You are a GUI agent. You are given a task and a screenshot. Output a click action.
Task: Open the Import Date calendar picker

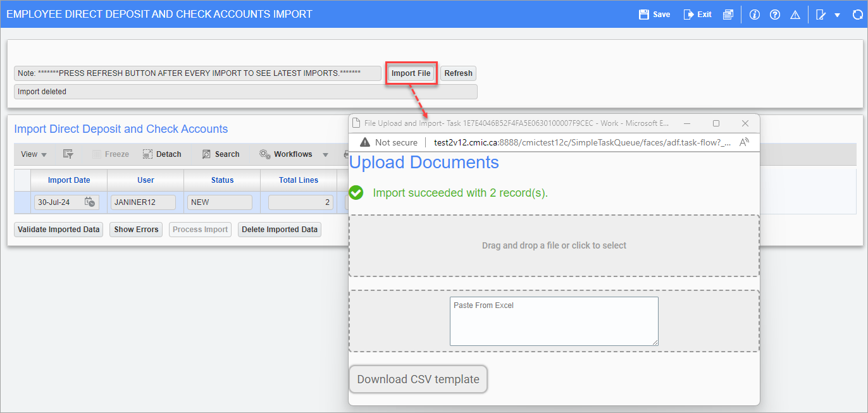[x=90, y=202]
